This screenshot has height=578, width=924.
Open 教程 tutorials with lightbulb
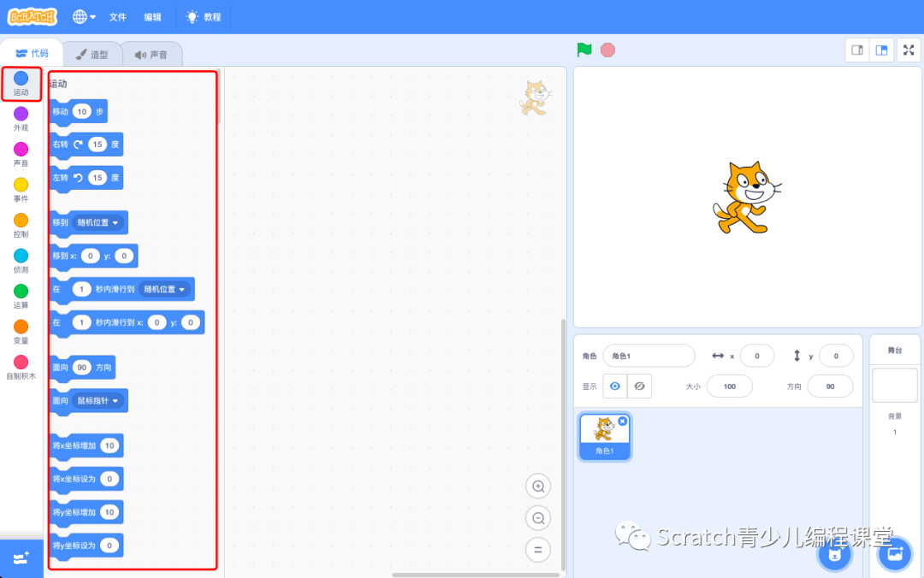pos(204,17)
